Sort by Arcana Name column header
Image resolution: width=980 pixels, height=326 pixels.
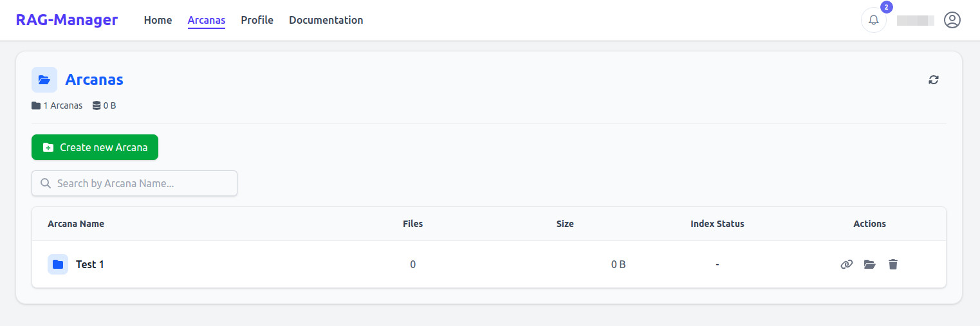(76, 224)
